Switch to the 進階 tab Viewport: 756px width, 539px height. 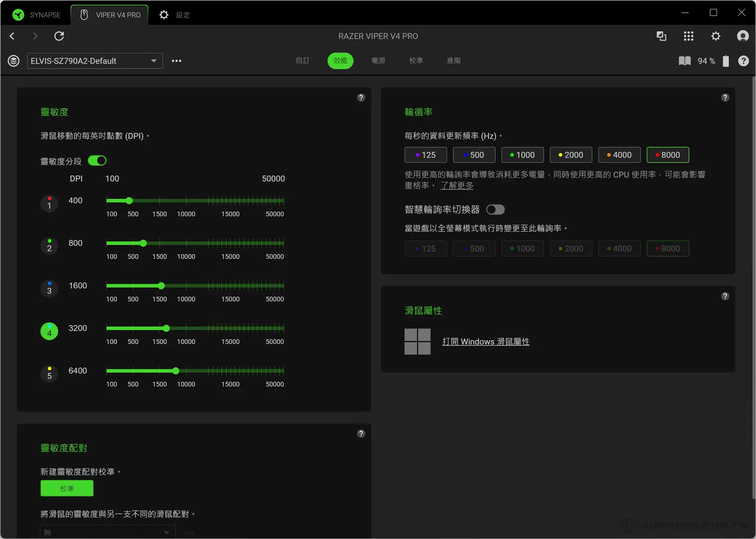click(454, 61)
